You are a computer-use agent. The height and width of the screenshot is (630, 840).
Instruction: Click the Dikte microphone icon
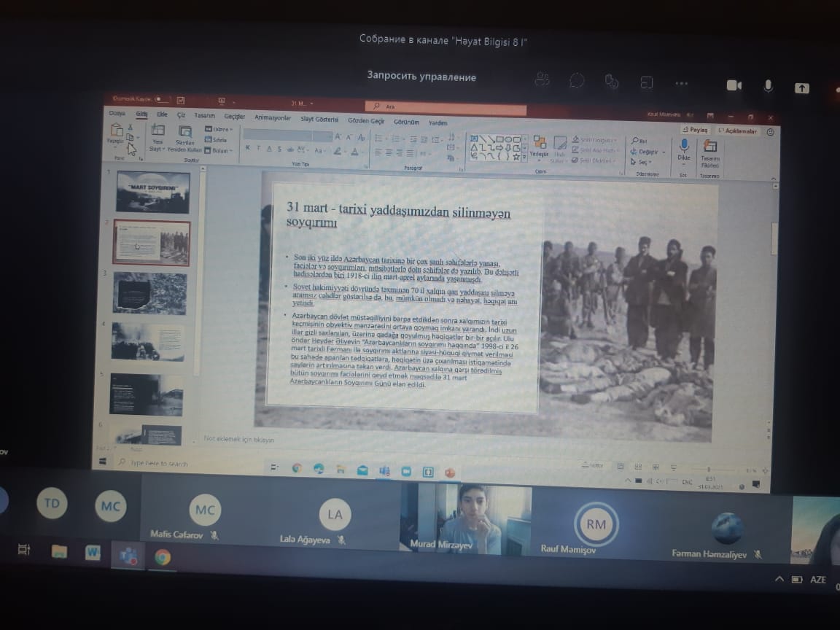click(684, 146)
